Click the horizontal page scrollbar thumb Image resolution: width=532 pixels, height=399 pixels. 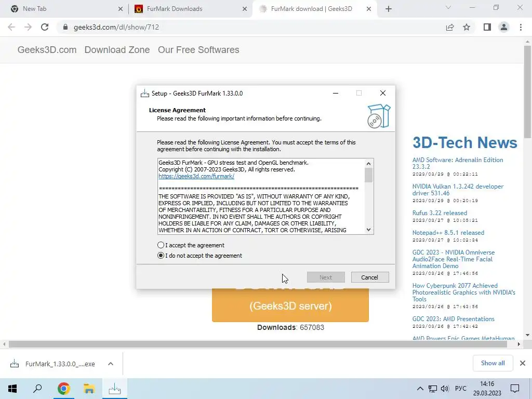coord(258,344)
